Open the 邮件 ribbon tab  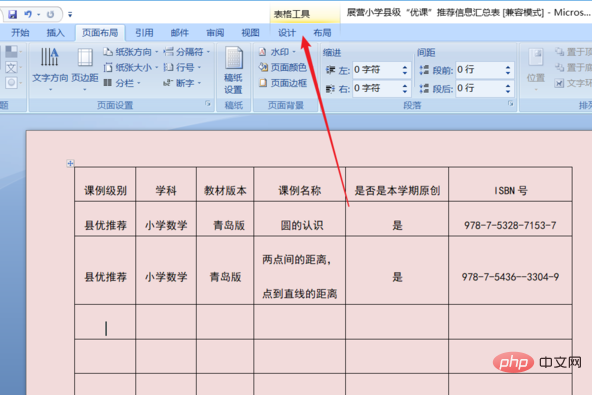tap(180, 33)
